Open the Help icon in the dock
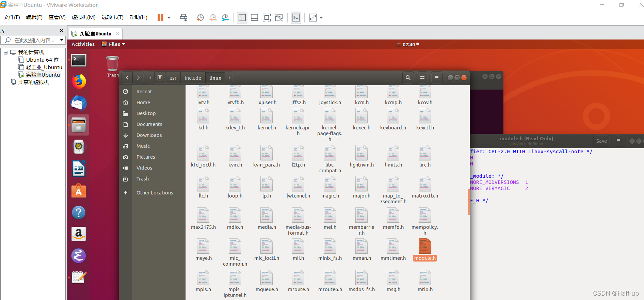The width and height of the screenshot is (644, 300). click(79, 212)
